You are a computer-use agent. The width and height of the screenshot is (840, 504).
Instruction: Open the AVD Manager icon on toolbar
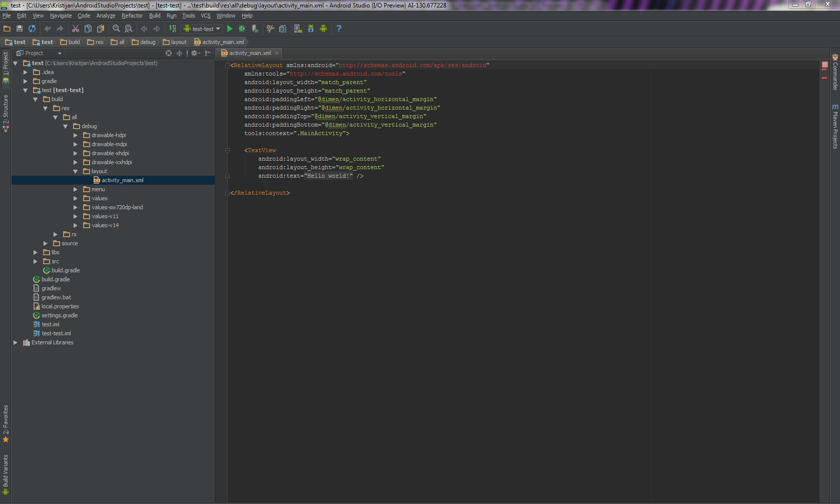tap(298, 29)
